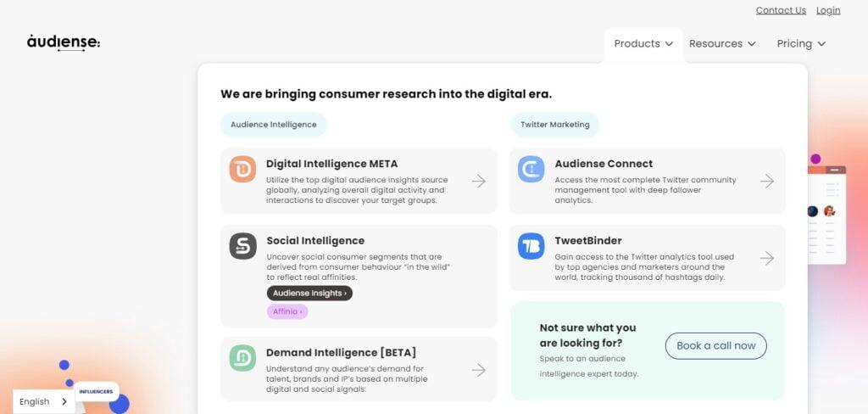
Task: Click arrow on the TweetBinder card
Action: [766, 258]
